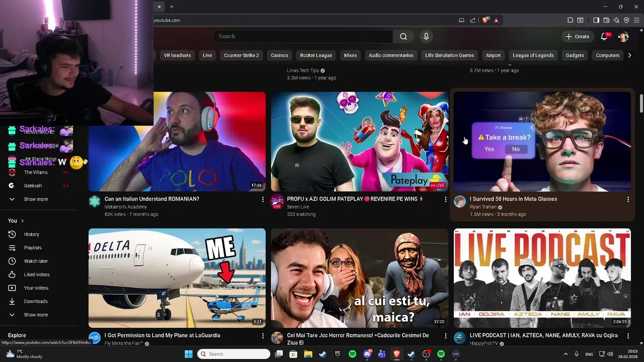The height and width of the screenshot is (362, 644).
Task: Toggle the browser sidebar panel icon
Action: coord(596,20)
